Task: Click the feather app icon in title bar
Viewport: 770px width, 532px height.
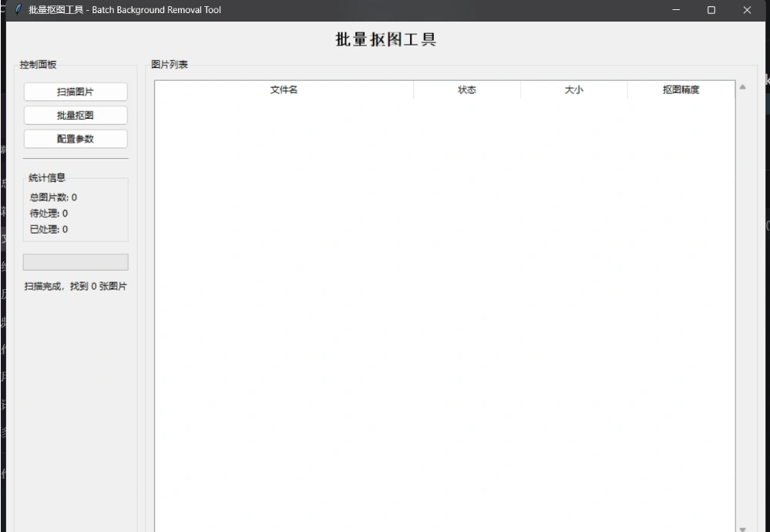Action: pyautogui.click(x=18, y=10)
